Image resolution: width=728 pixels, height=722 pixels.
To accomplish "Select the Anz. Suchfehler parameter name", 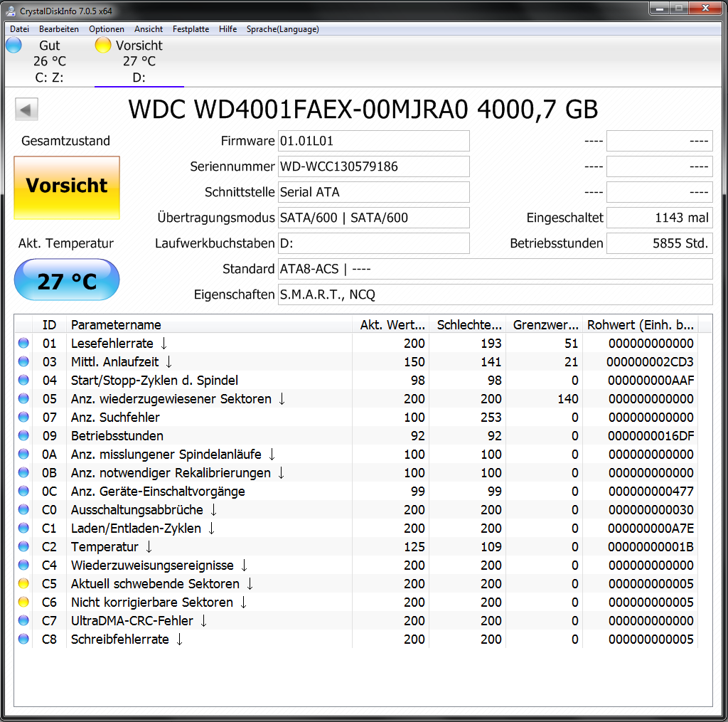I will 115,418.
